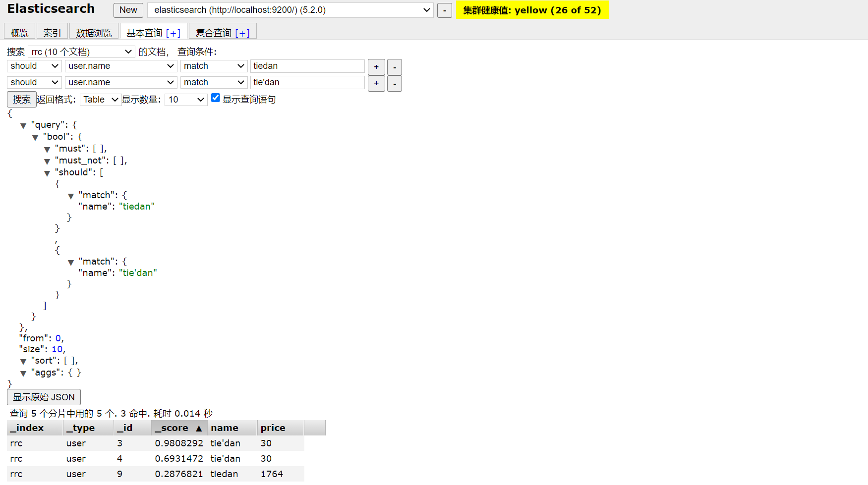Click the Elasticsearch title heading
The image size is (868, 485).
click(x=51, y=9)
